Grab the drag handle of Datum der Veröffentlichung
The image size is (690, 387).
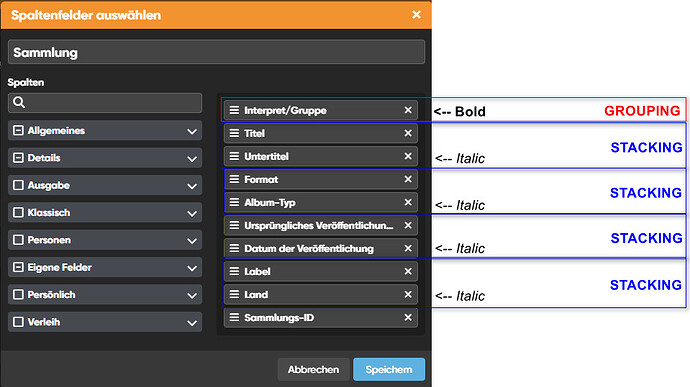pyautogui.click(x=234, y=248)
